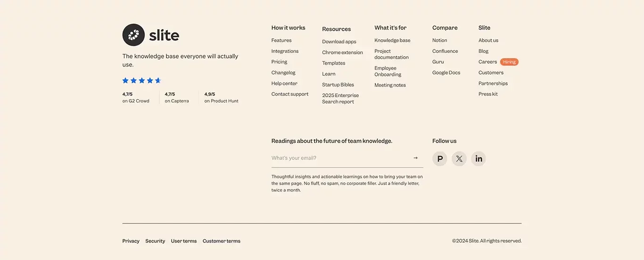Click the Slite round logo icon
The image size is (644, 260).
pos(133,35)
